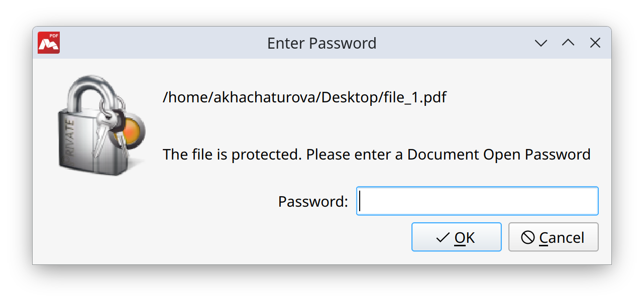Click the checkmark icon on OK
644x303 pixels.
[443, 237]
